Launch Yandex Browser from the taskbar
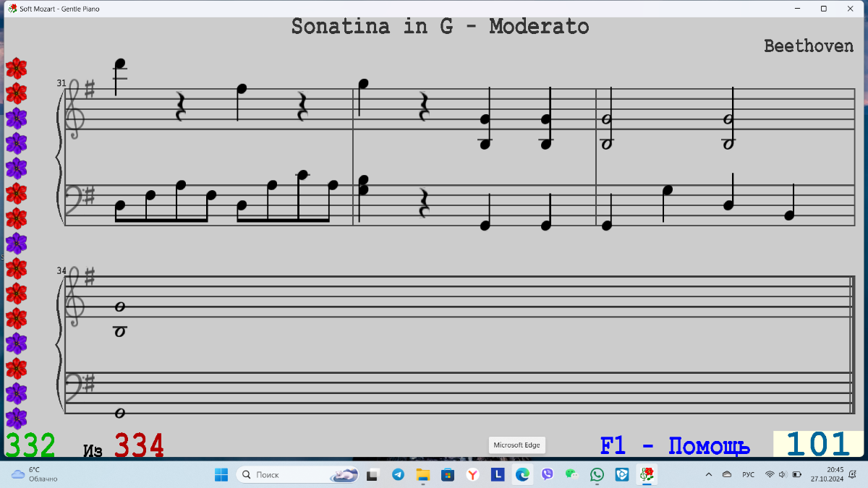This screenshot has width=868, height=488. (472, 474)
